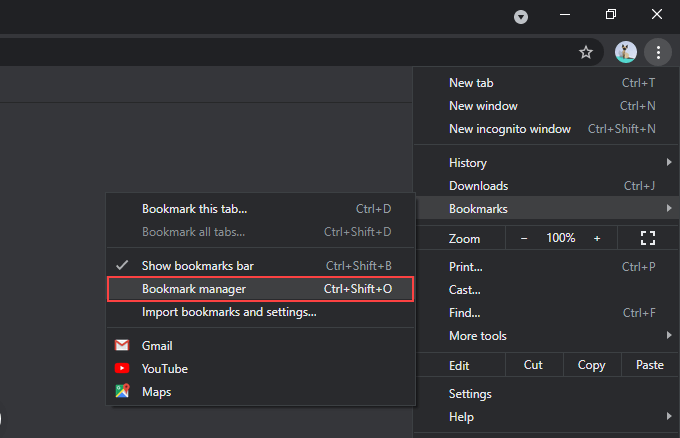Open a New incognito window
Viewport: 680px width, 438px height.
tap(510, 129)
